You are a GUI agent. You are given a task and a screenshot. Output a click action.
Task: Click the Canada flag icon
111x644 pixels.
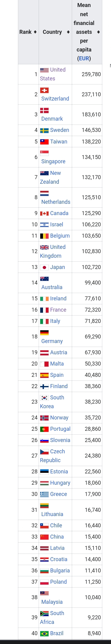(45, 213)
